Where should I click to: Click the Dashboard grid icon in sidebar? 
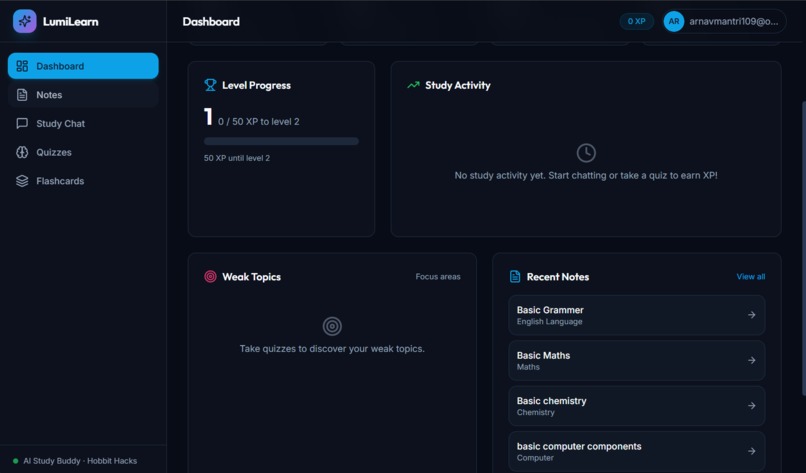[x=22, y=66]
